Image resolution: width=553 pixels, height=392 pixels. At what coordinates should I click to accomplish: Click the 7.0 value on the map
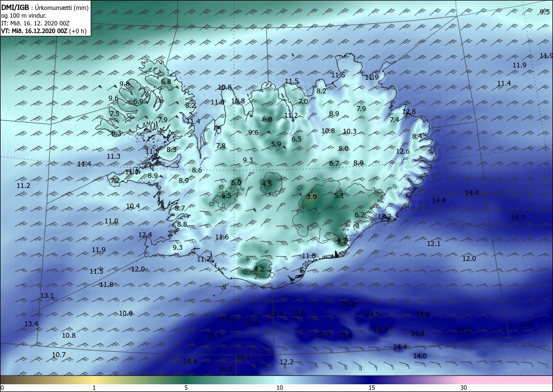303,102
